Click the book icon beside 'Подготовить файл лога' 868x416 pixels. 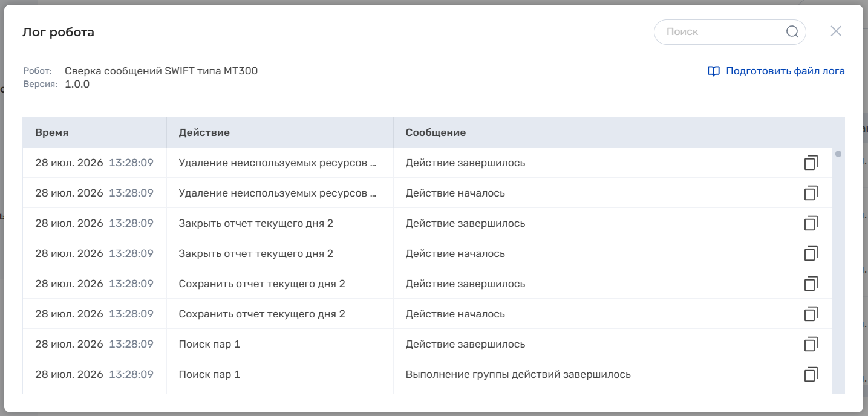714,71
